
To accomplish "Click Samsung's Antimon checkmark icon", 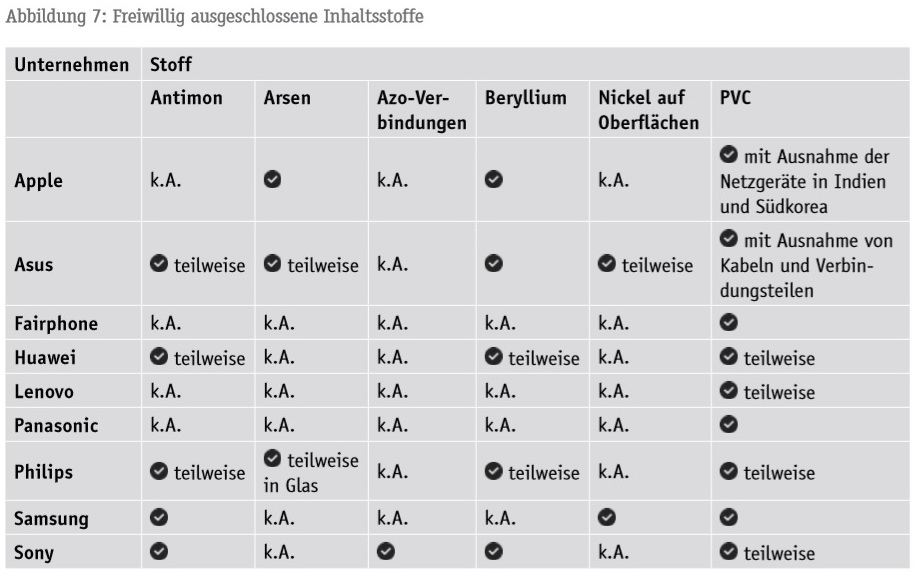I will 159,519.
